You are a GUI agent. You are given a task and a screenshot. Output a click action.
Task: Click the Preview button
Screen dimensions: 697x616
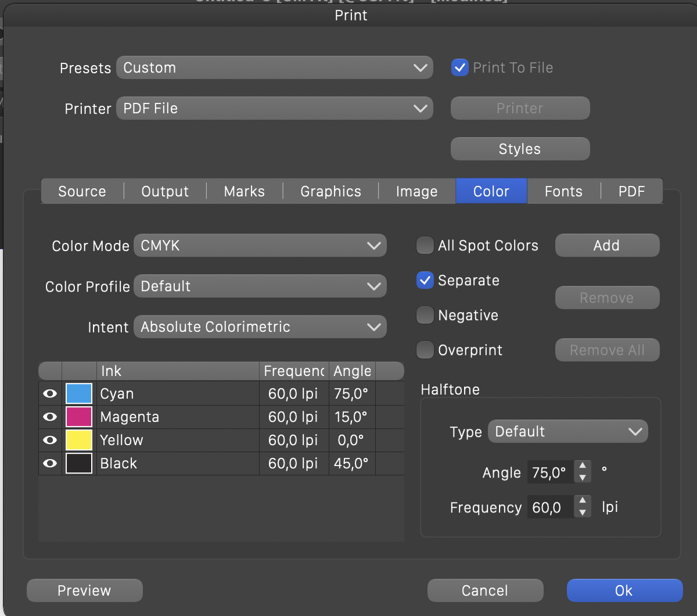(84, 590)
